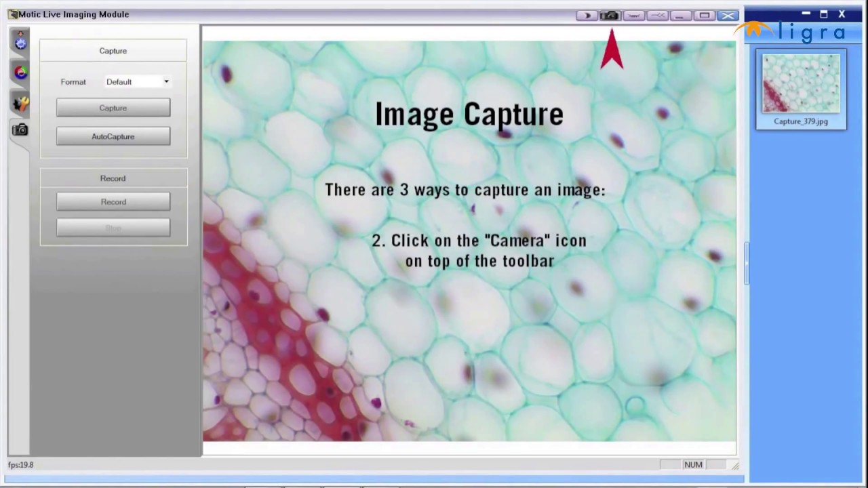Click the Record panel header
This screenshot has width=868, height=488.
113,178
